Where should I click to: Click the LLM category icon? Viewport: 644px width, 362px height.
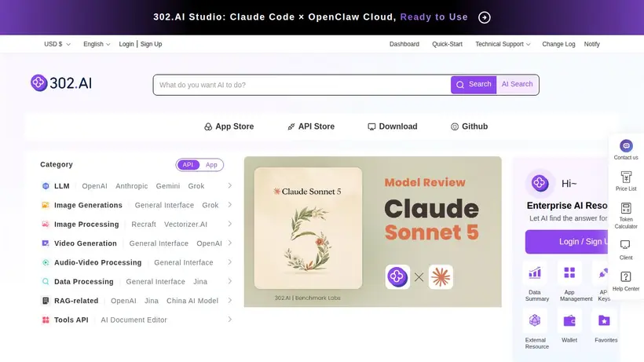pyautogui.click(x=46, y=186)
